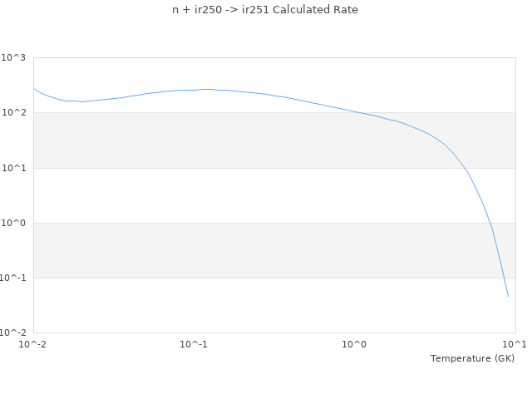Image resolution: width=532 pixels, height=399 pixels.
Task: Click the 10^-2 label on the x-axis
Action: tap(33, 344)
